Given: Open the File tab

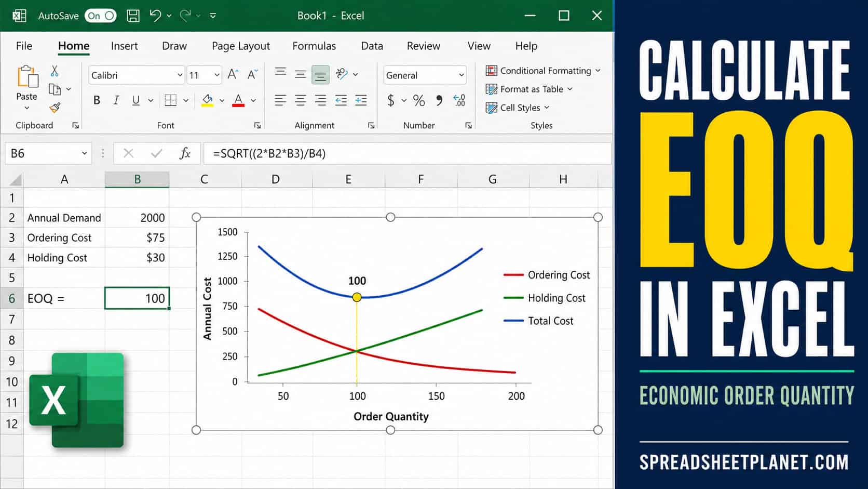Looking at the screenshot, I should click(x=24, y=46).
